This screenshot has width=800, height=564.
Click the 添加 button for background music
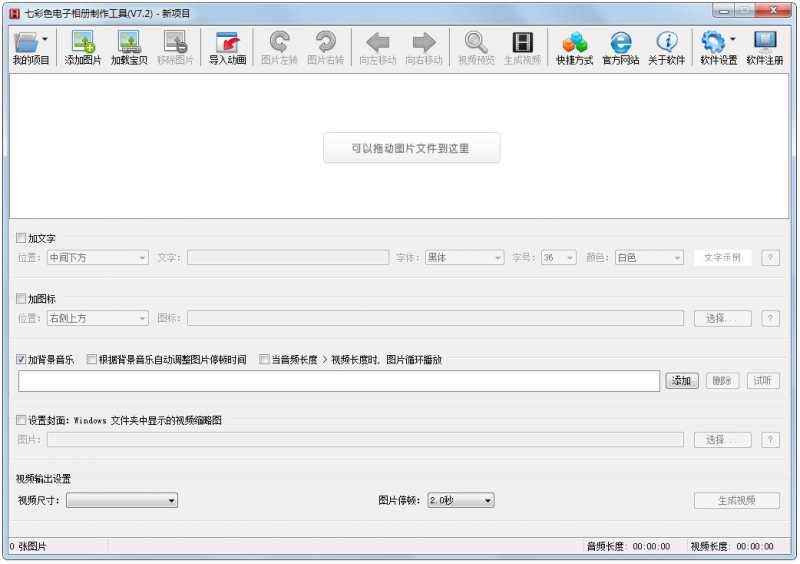point(682,381)
